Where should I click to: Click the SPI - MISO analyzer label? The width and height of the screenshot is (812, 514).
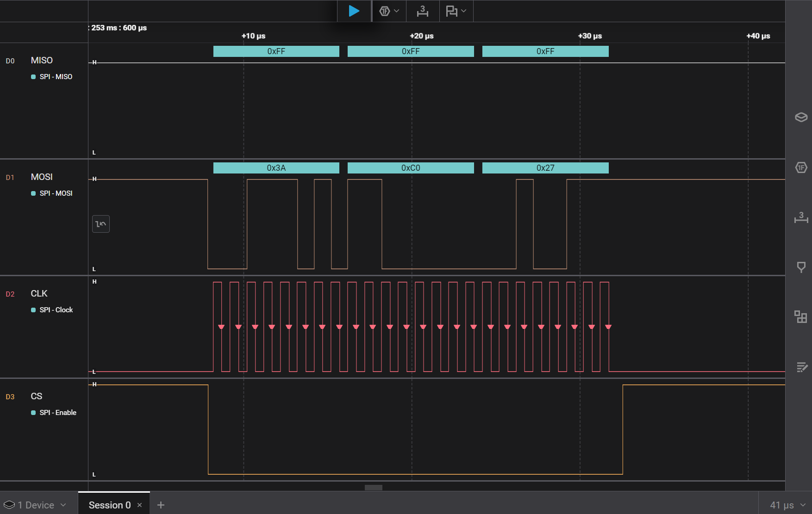56,77
